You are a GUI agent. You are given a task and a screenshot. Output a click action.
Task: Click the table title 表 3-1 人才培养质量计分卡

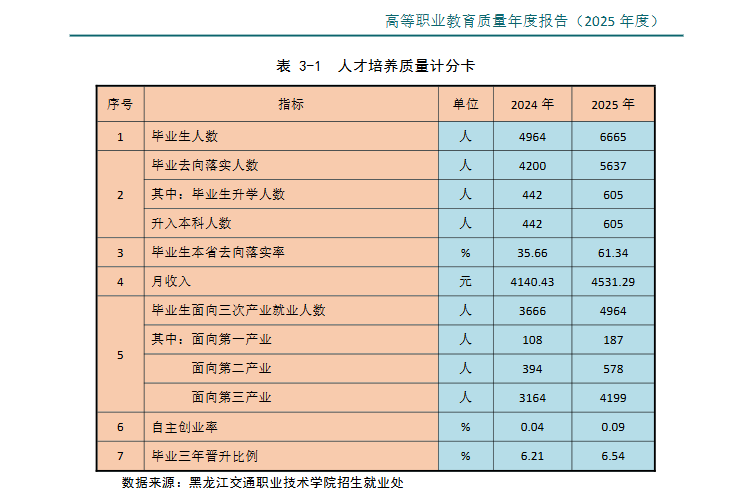[375, 66]
